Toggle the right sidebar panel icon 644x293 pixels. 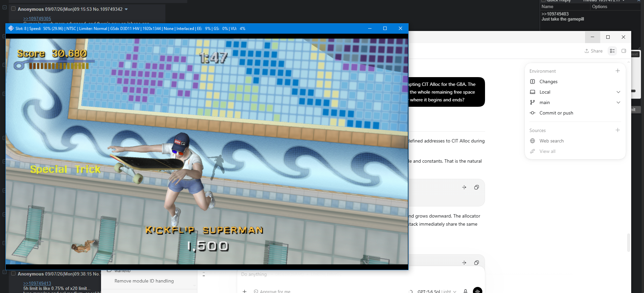pyautogui.click(x=624, y=51)
